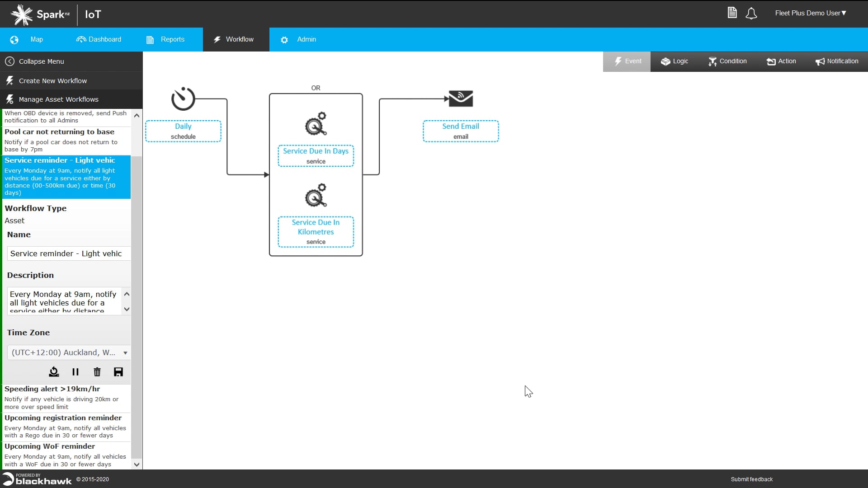Open the Dashboard tab
The width and height of the screenshot is (868, 488).
[x=99, y=39]
